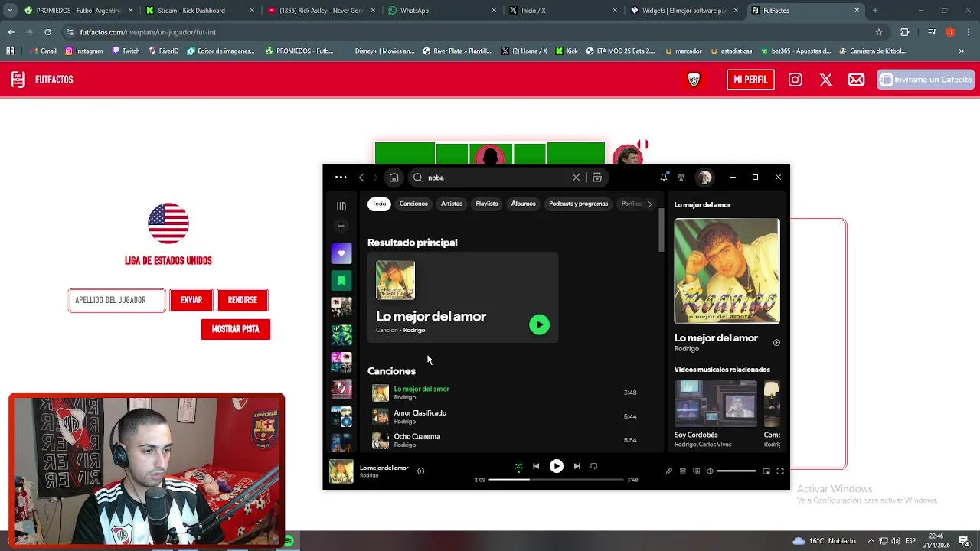Screen dimensions: 980x551
Task: Skip to previous track
Action: coord(536,466)
